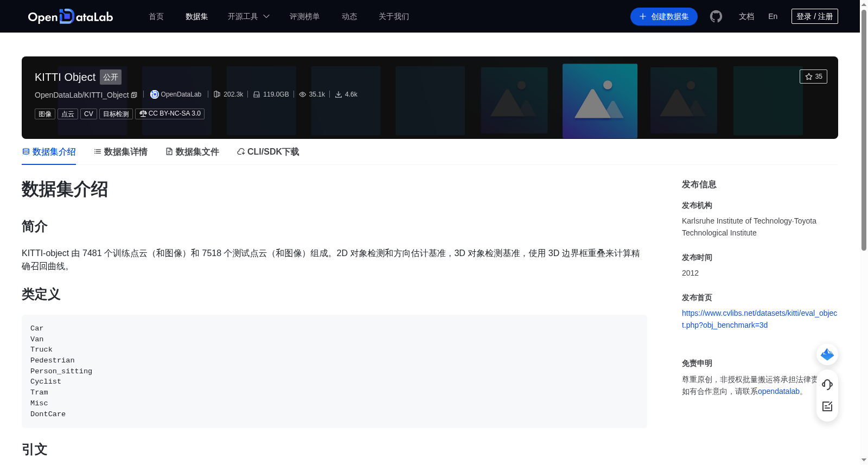The image size is (868, 465).
Task: Switch to the 数据集详情 tab
Action: [x=120, y=152]
